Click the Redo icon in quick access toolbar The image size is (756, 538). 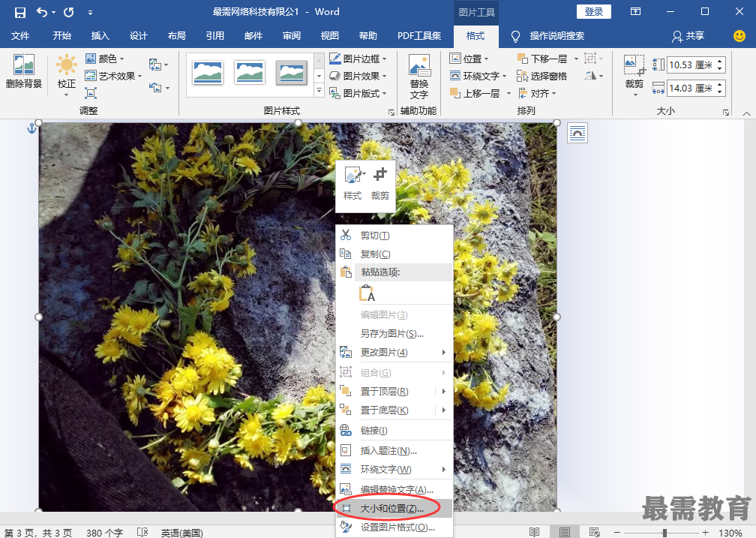(69, 12)
